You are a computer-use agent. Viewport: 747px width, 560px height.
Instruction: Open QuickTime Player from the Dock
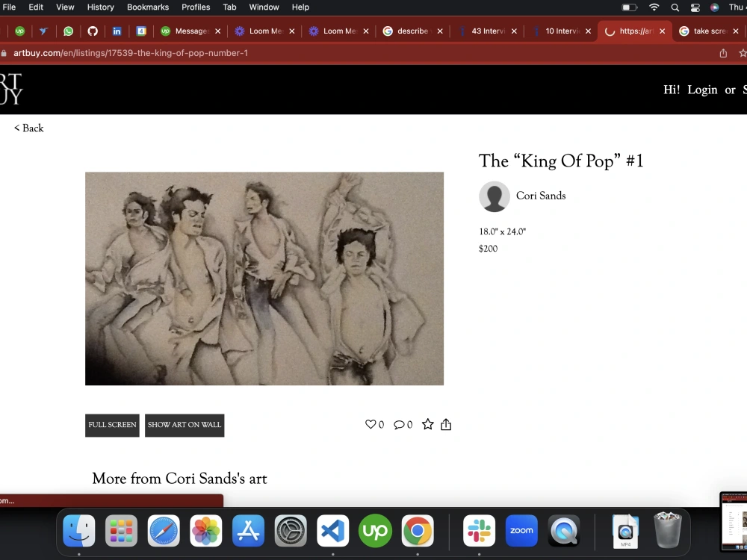pos(564,530)
